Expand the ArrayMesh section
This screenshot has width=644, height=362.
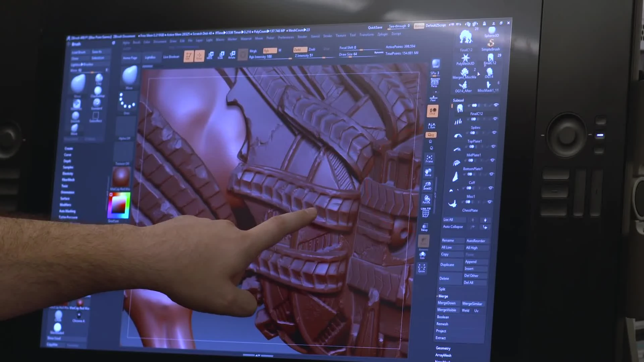click(443, 355)
